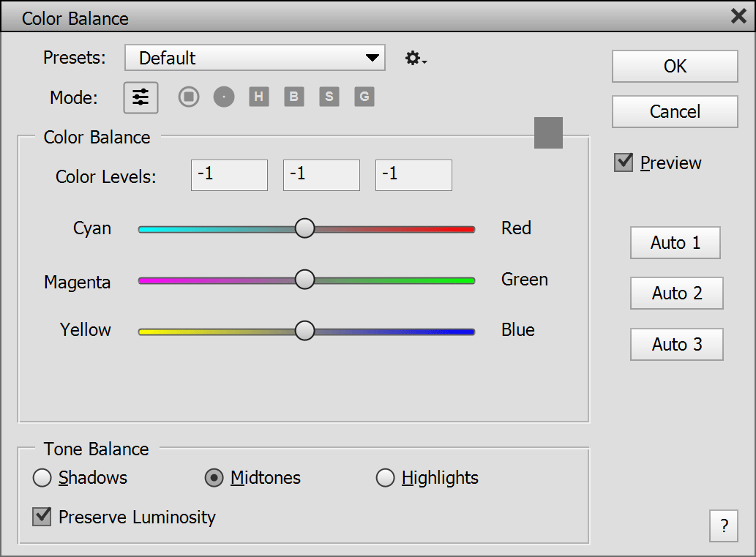Select the S mode icon
Screen dimensions: 756x557
(x=329, y=97)
